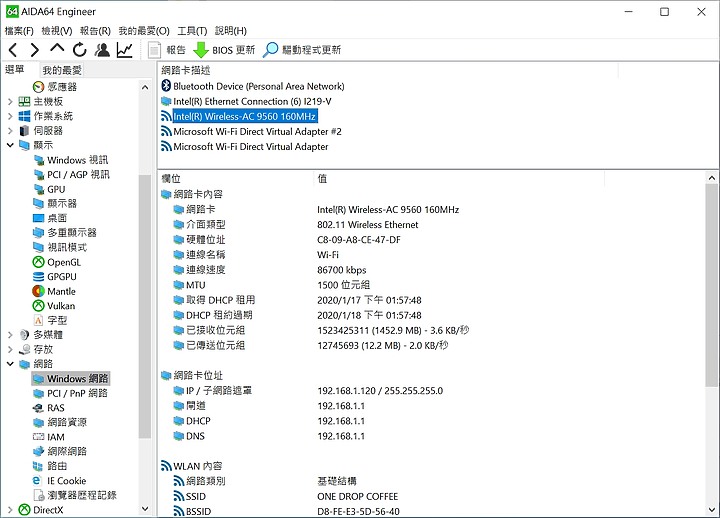720x518 pixels.
Task: Expand the 伺服器 tree node
Action: (10, 131)
